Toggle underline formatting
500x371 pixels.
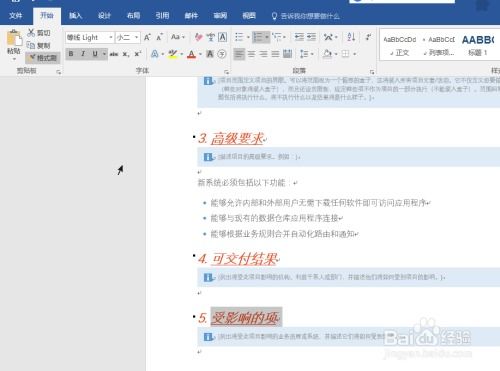[x=95, y=54]
